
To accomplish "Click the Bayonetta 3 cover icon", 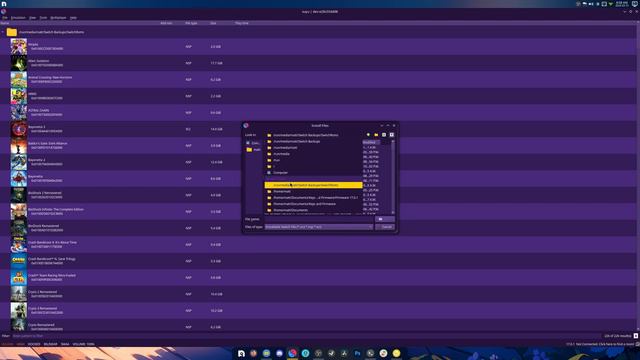I will [x=18, y=129].
